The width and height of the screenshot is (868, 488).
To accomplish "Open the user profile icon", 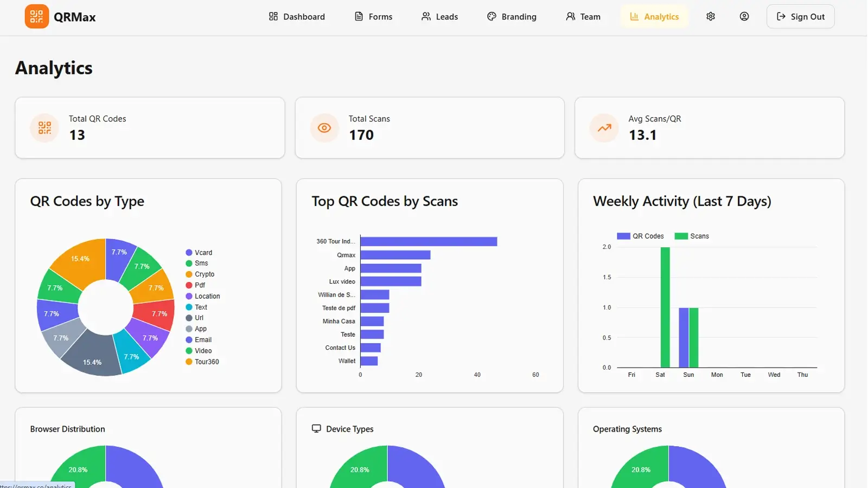I will [x=744, y=17].
